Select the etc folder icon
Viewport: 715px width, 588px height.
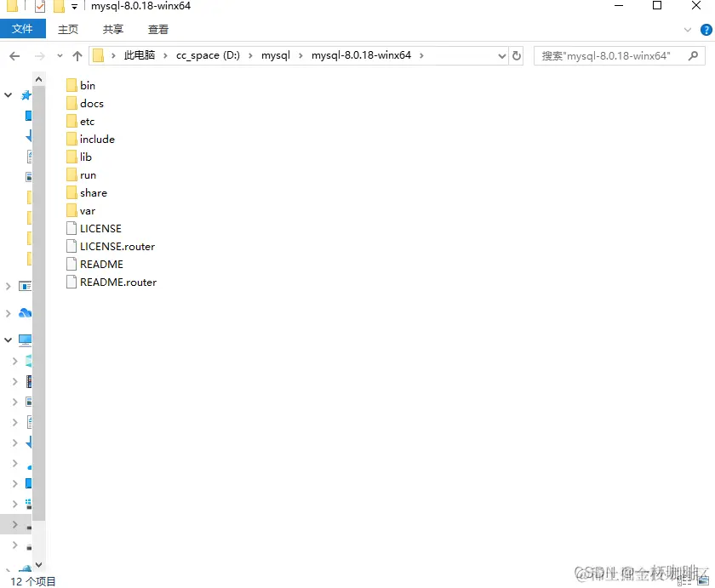(71, 121)
